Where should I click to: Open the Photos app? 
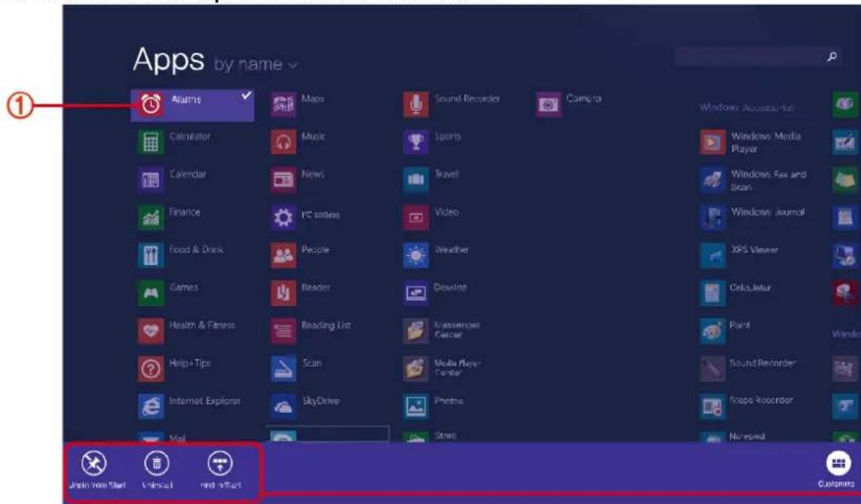pos(434,407)
